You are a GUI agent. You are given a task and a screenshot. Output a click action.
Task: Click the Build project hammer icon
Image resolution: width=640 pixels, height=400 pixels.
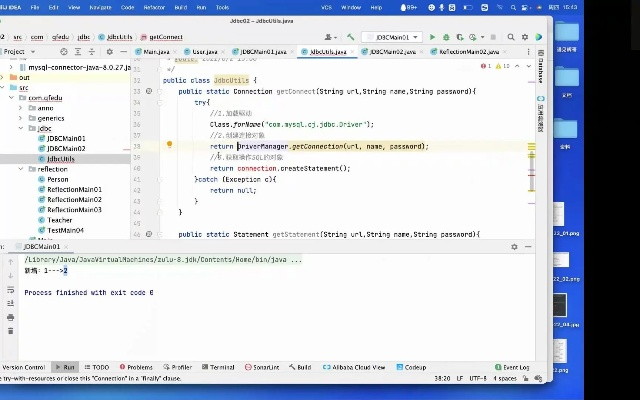point(350,37)
